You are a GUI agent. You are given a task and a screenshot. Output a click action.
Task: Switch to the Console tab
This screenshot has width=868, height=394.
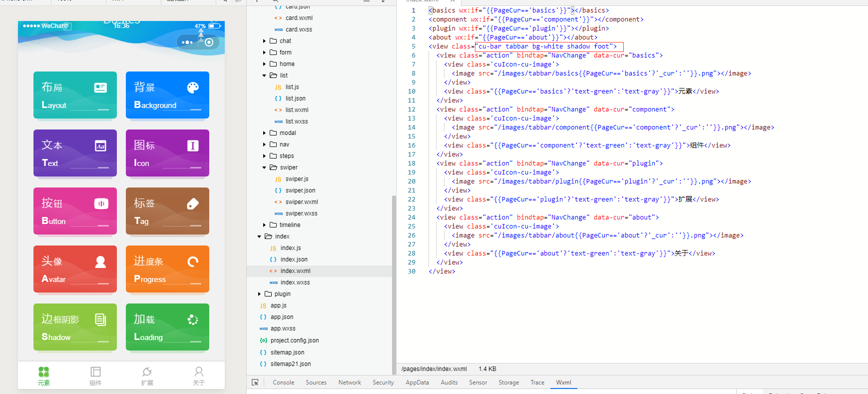click(x=284, y=382)
